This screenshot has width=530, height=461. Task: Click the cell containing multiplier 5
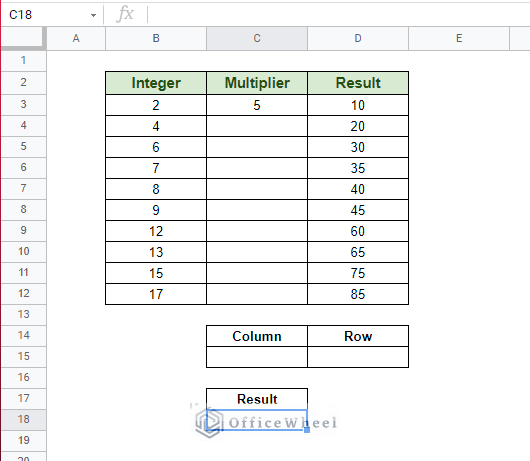coord(257,105)
